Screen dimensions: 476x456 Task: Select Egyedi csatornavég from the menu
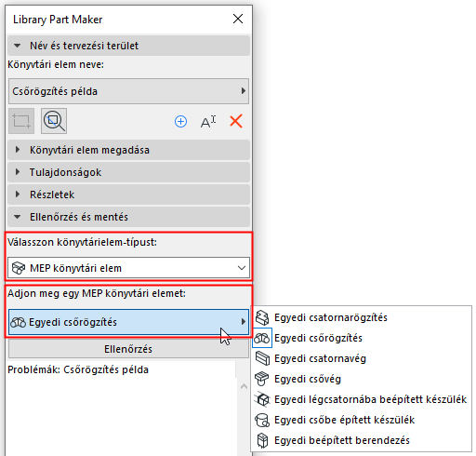pyautogui.click(x=362, y=358)
